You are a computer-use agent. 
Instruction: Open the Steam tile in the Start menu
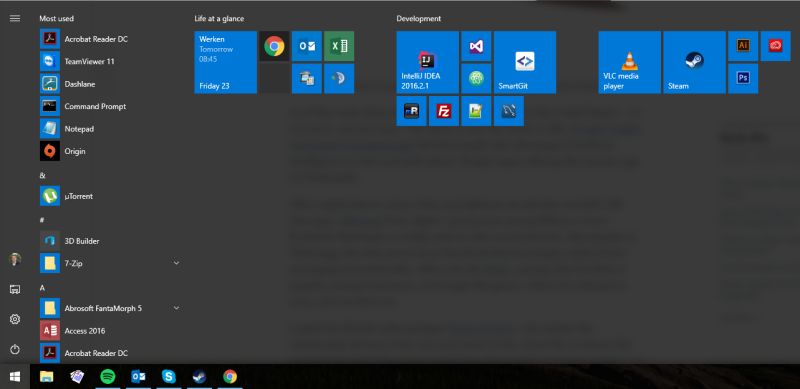694,62
